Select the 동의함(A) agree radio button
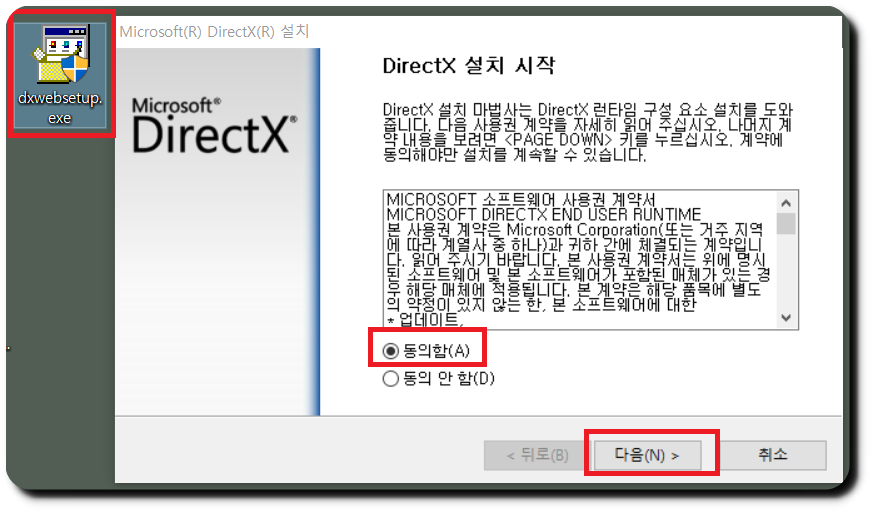This screenshot has width=872, height=512. 391,351
